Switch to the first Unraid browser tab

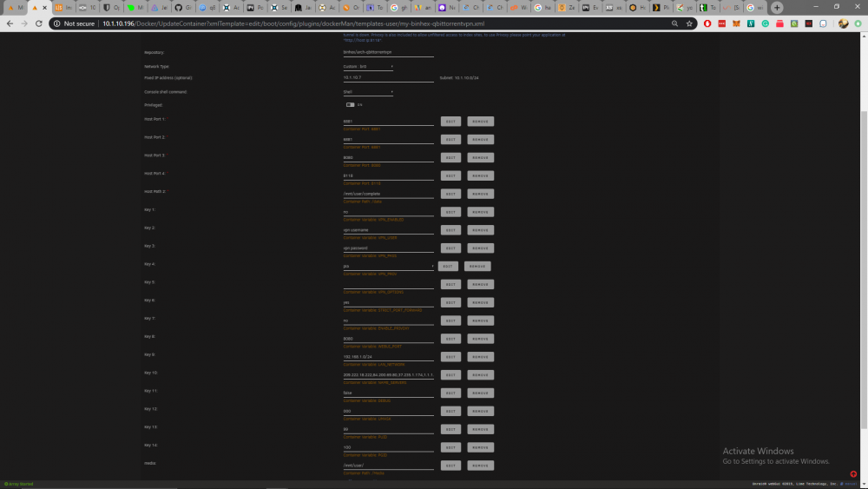15,8
